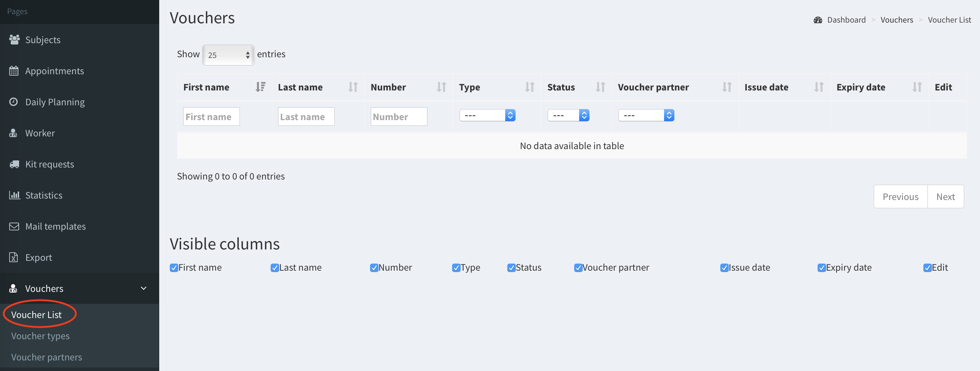
Task: Click the Kit requests truck icon
Action: tap(14, 164)
